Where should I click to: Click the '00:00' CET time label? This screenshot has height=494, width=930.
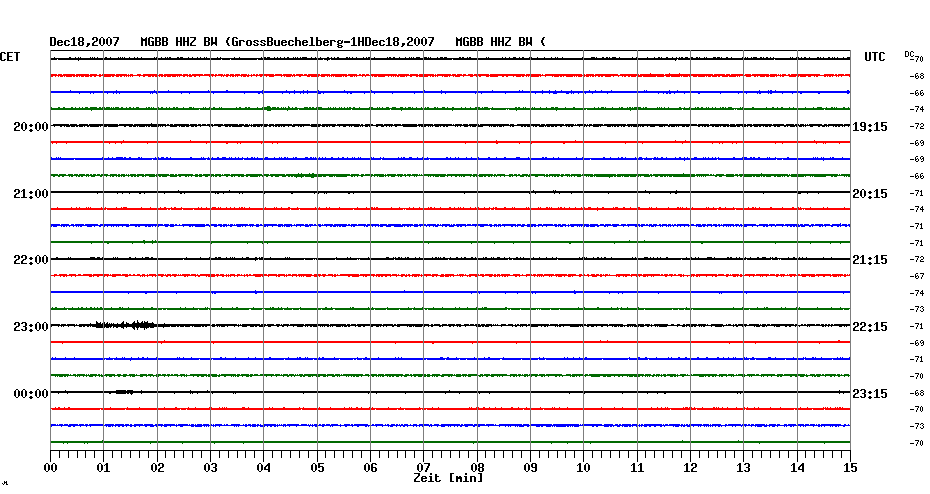(x=31, y=394)
